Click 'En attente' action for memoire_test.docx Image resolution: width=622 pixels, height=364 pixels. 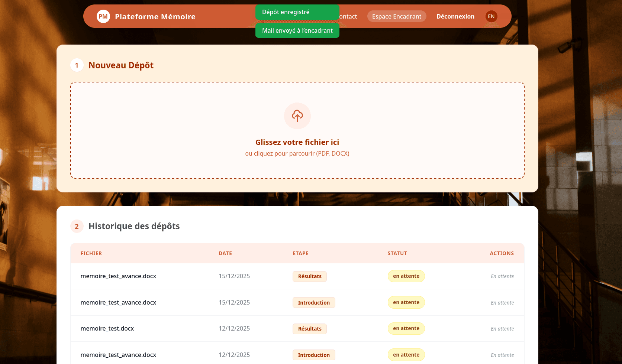[x=502, y=329]
